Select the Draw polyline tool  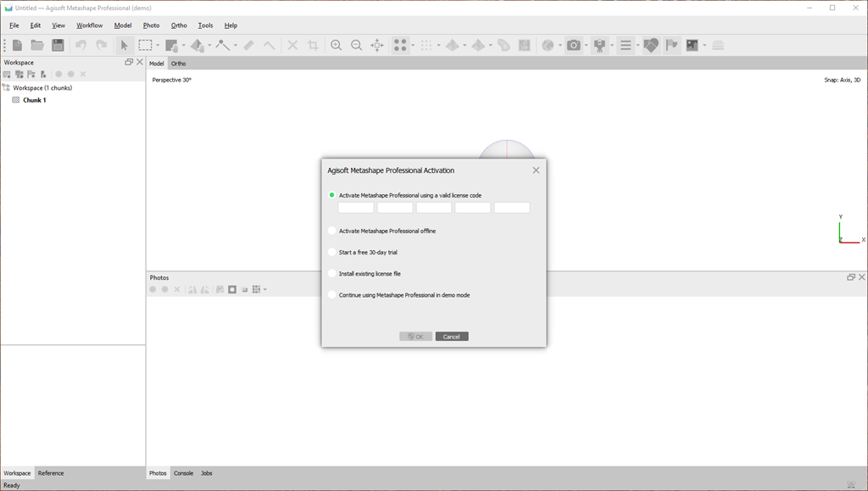click(223, 46)
